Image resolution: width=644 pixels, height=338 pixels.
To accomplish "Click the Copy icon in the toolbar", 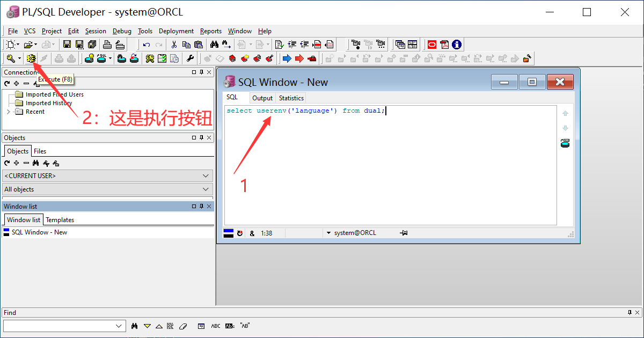I will point(186,45).
